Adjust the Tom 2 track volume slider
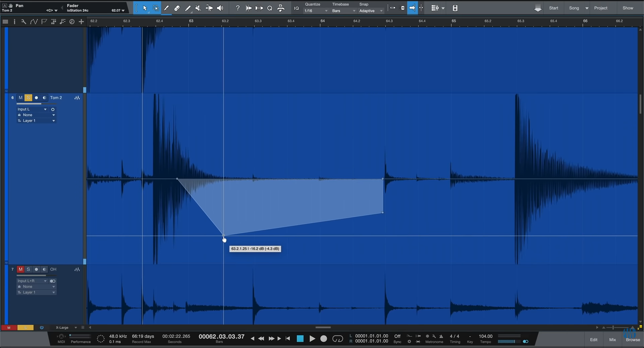The width and height of the screenshot is (644, 348). click(36, 104)
